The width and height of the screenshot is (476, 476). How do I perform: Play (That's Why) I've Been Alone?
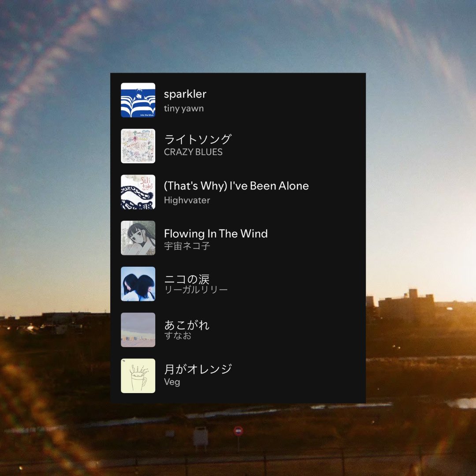[236, 186]
